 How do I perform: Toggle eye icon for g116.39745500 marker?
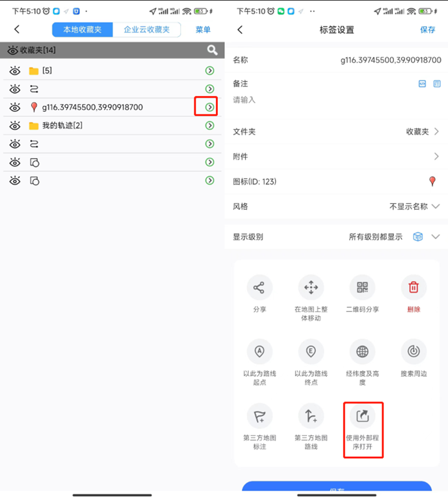pos(15,107)
